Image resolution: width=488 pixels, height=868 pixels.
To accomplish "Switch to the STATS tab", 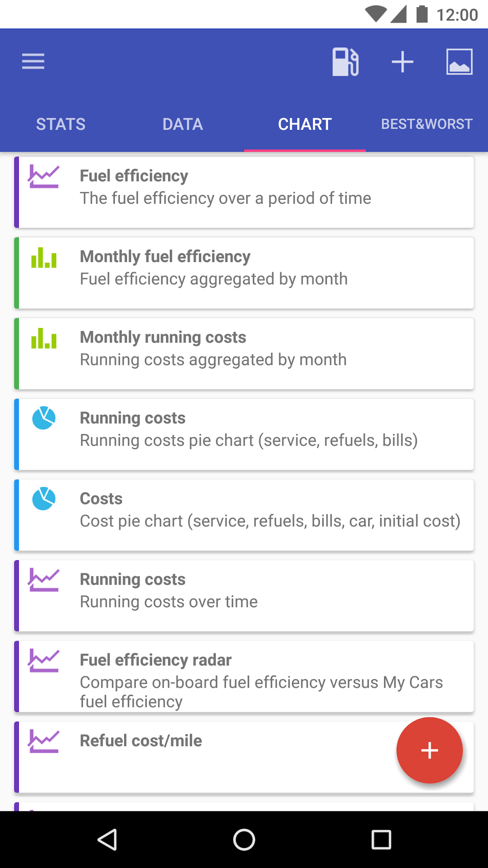I will [61, 124].
